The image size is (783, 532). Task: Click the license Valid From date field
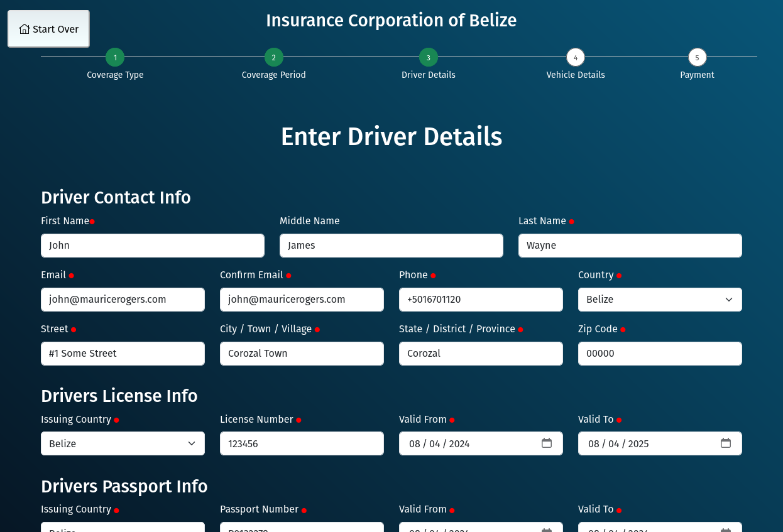481,443
